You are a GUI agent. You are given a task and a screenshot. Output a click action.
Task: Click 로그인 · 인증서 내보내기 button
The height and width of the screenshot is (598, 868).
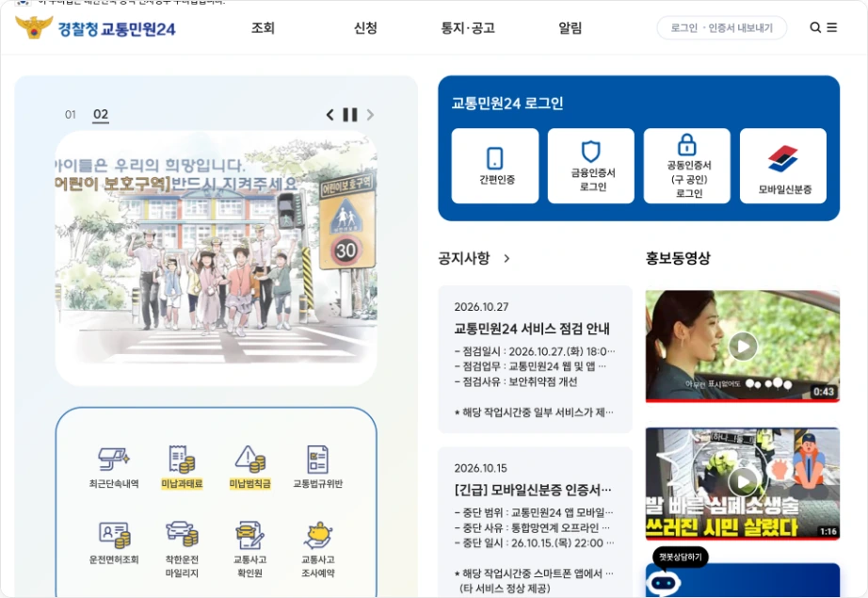coord(722,27)
